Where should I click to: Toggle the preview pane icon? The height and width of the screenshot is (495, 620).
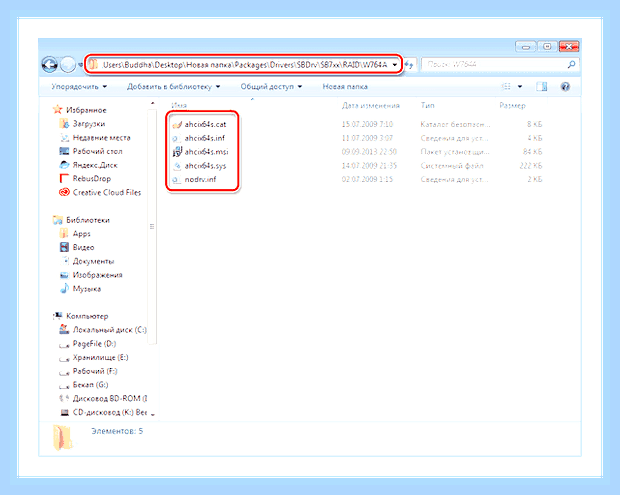[542, 87]
